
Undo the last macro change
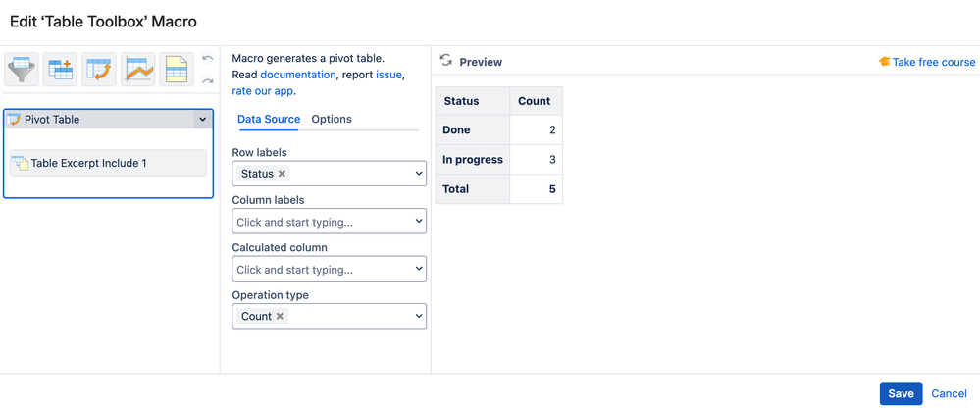(207, 59)
